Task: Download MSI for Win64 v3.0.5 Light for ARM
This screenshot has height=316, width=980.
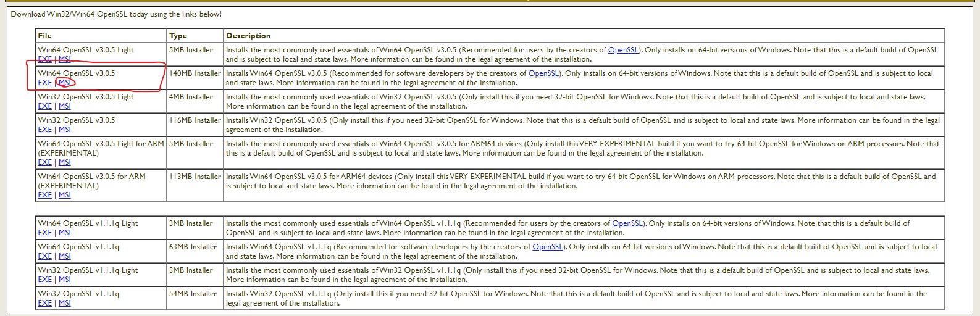Action: 64,162
